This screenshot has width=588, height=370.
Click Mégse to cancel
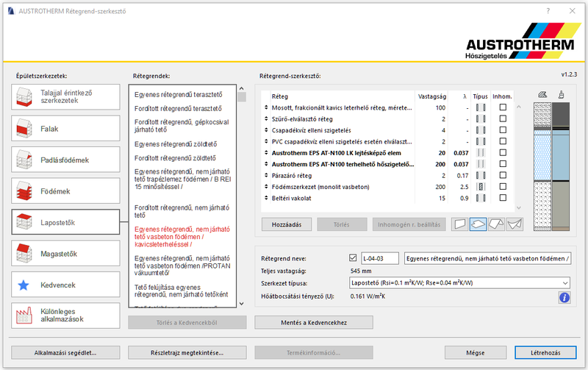click(x=476, y=353)
